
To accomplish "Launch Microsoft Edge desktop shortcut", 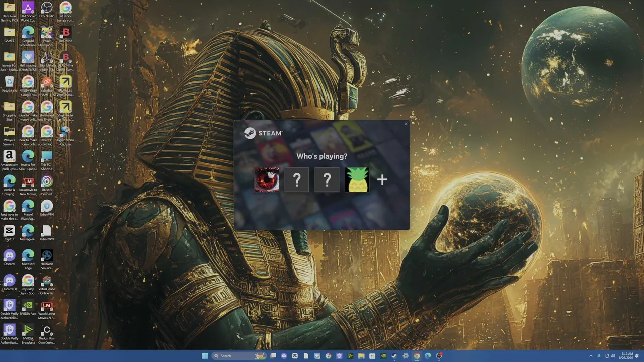I will coord(28,259).
